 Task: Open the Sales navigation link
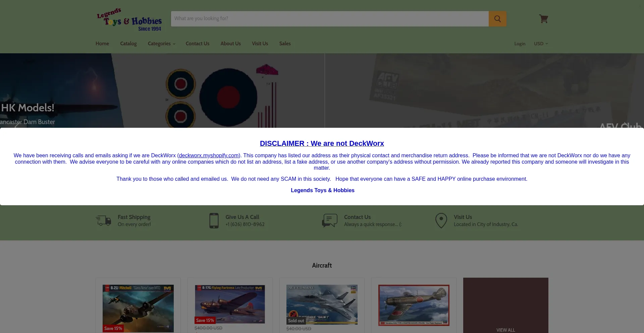tap(285, 44)
